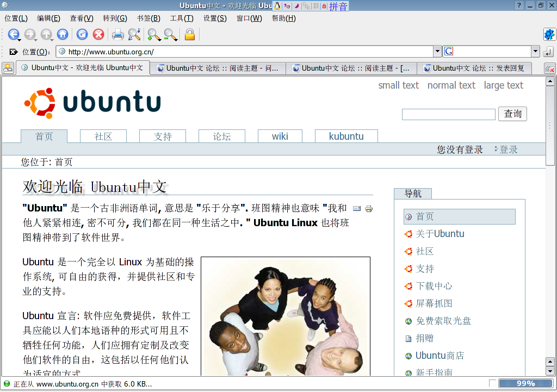This screenshot has height=392, width=557.
Task: Click the group photo of four people
Action: (286, 316)
